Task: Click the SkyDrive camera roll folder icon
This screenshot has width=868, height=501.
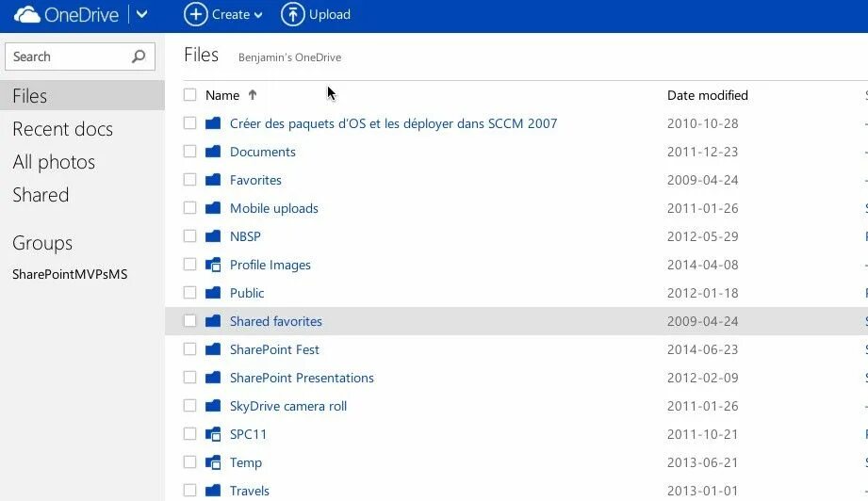Action: click(x=213, y=405)
